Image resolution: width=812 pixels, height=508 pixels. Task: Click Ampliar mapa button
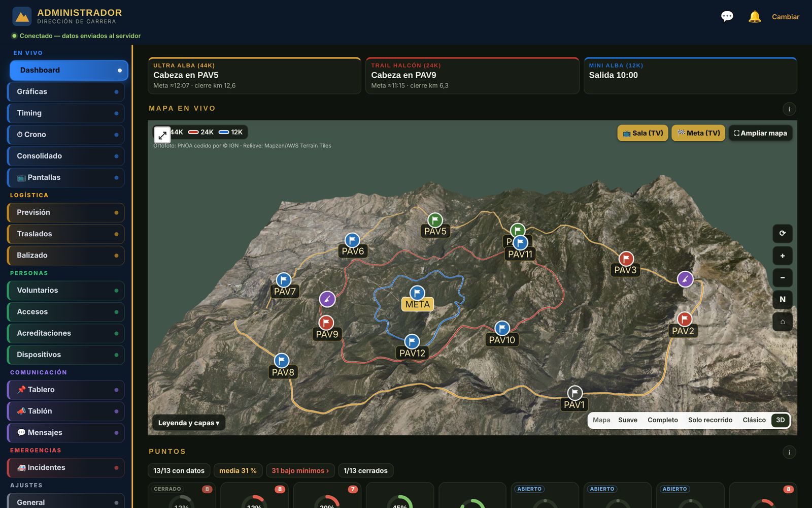click(x=760, y=133)
